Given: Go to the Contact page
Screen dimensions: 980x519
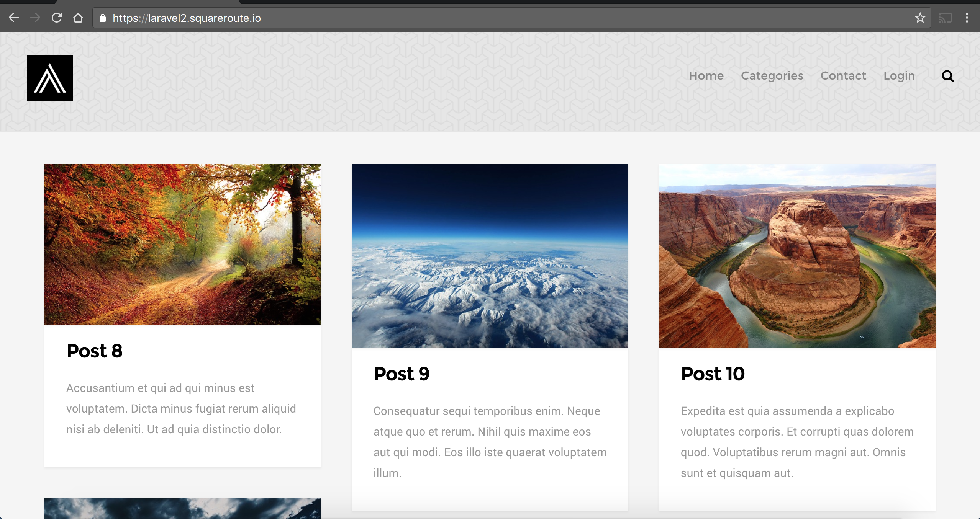Looking at the screenshot, I should coord(843,76).
